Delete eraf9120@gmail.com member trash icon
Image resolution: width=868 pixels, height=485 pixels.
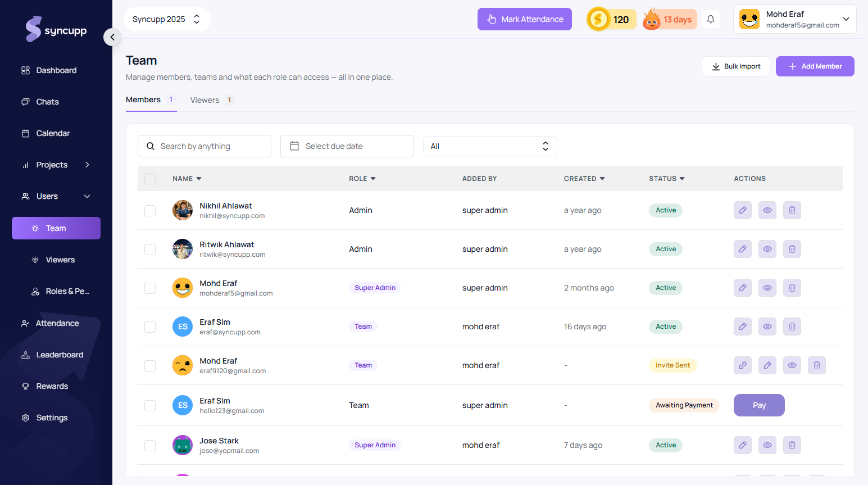coord(817,365)
